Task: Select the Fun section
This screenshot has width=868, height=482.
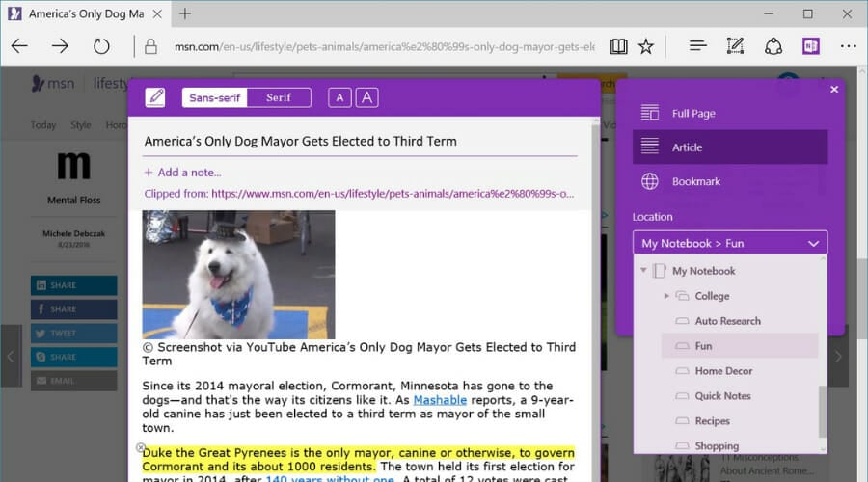Action: coord(740,346)
